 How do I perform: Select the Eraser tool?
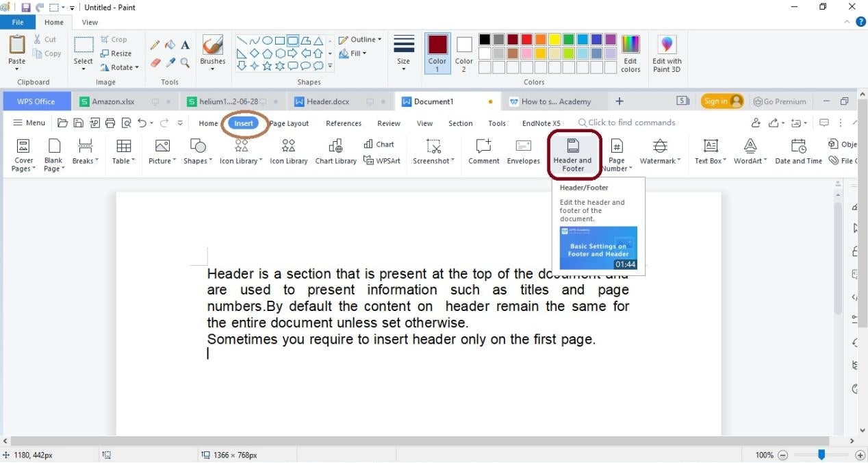tap(155, 63)
